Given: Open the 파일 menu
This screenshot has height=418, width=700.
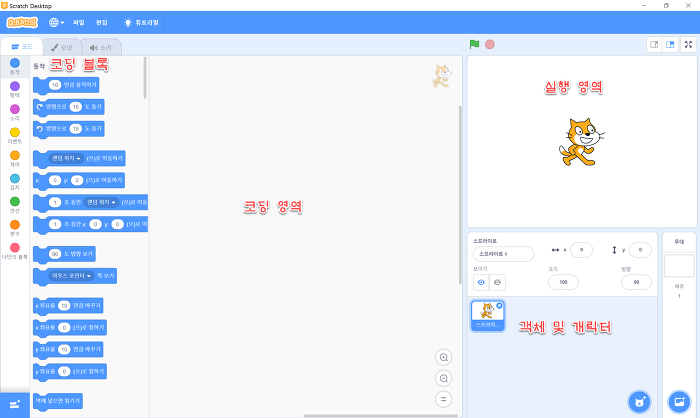Looking at the screenshot, I should (x=79, y=22).
